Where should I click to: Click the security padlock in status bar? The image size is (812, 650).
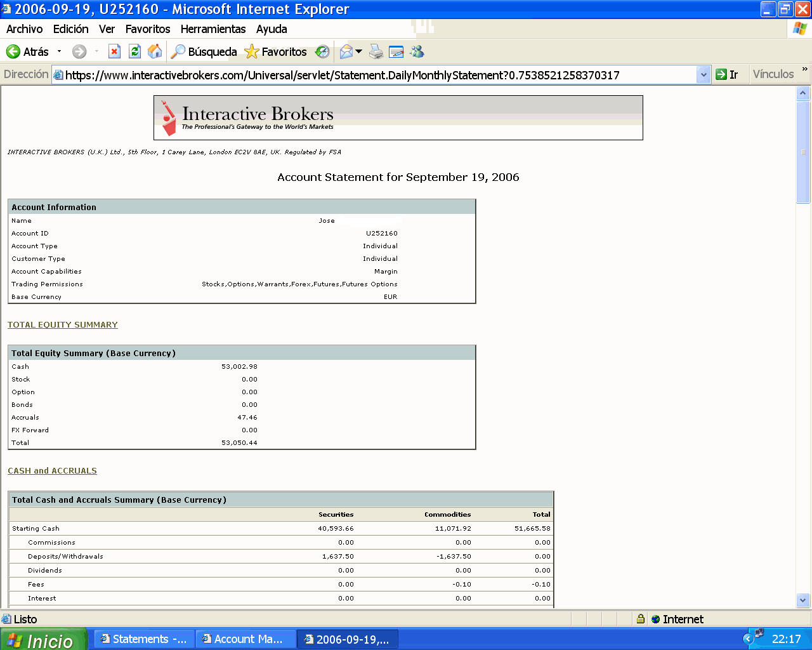click(641, 619)
